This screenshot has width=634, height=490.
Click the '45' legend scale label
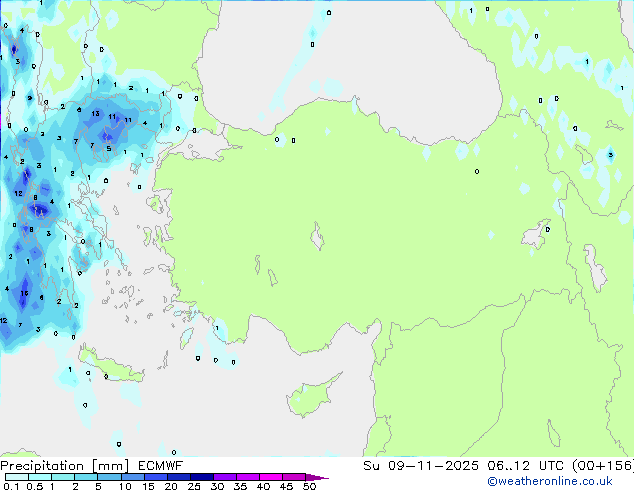tap(286, 486)
